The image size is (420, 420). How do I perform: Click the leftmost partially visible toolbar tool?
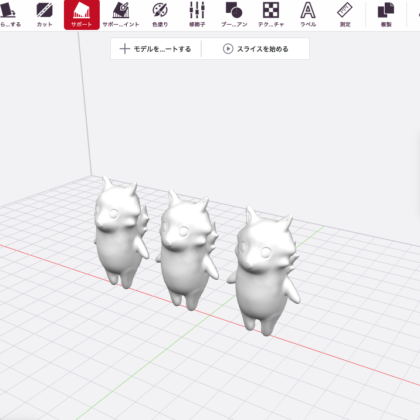click(10, 15)
